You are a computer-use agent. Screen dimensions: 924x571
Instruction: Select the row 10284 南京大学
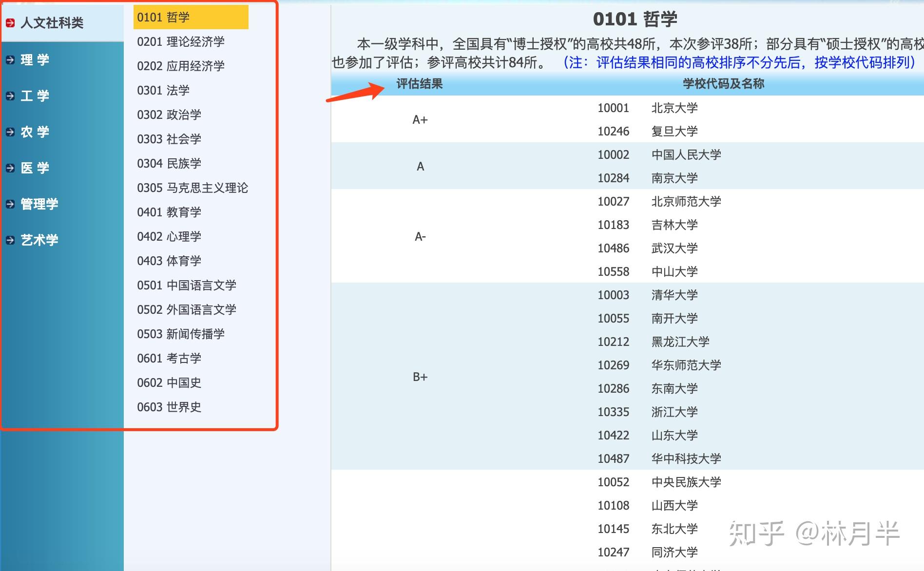648,178
